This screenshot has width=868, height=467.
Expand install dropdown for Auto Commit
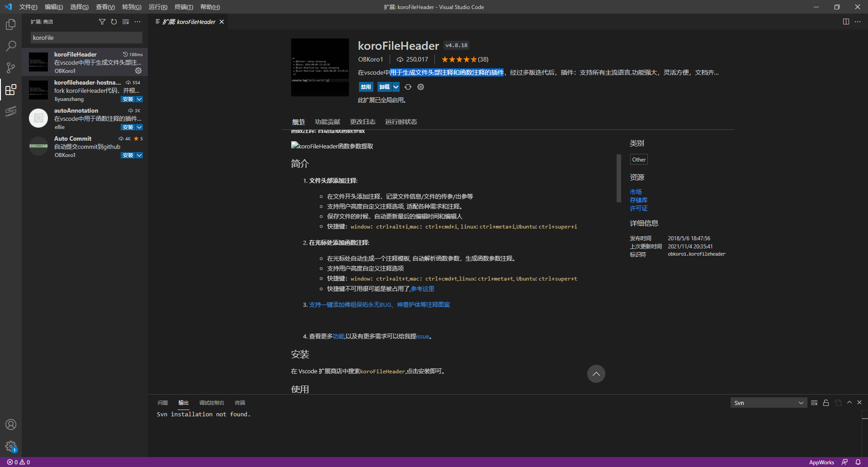[139, 155]
